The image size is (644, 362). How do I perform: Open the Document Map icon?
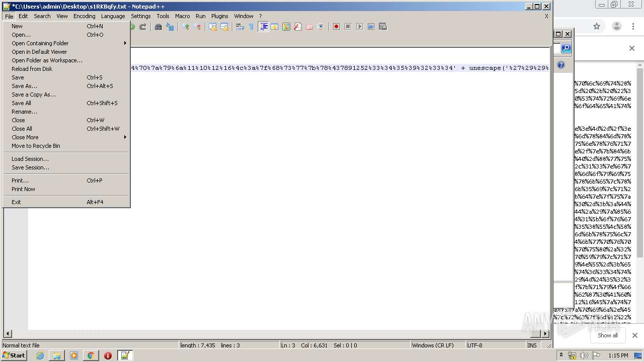point(286,27)
